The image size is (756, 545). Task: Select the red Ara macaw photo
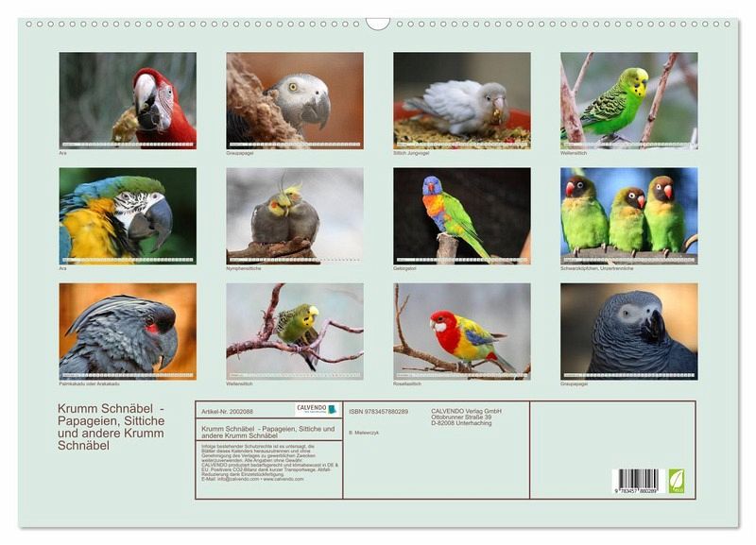pos(128,101)
